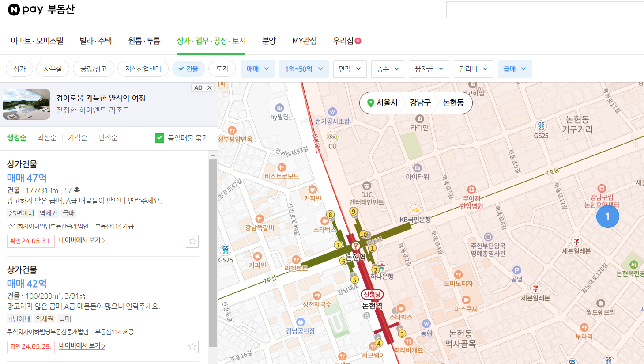This screenshot has height=364, width=644.
Task: Click the N pay 부동산 logo
Action: tap(41, 9)
